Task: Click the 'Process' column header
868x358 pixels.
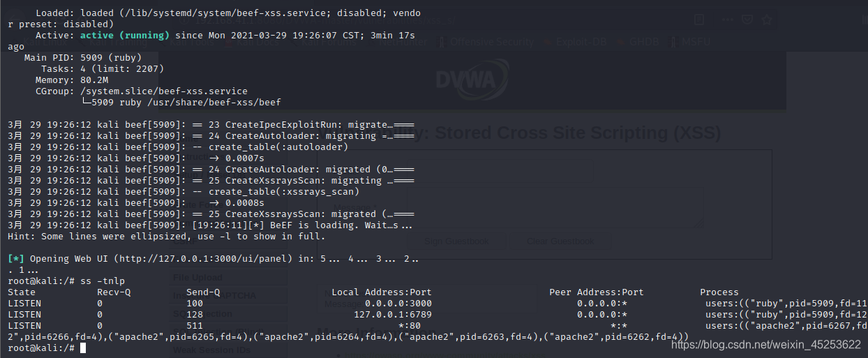Action: pos(719,292)
